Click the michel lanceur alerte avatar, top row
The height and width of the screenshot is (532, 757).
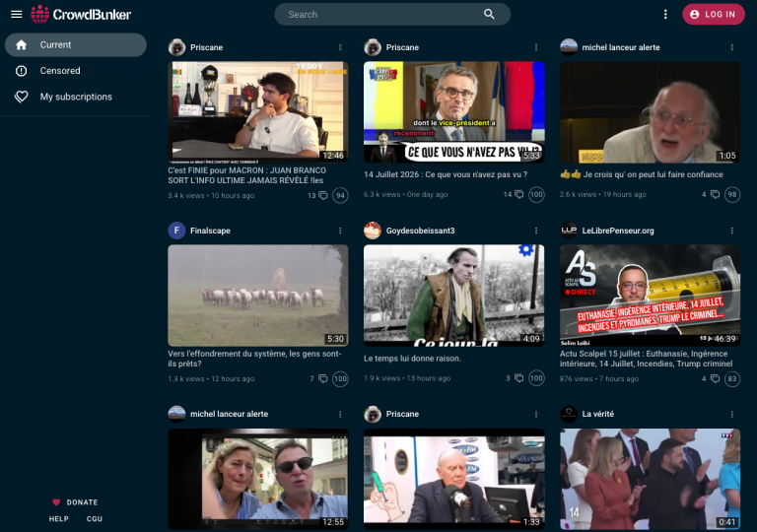pos(569,47)
